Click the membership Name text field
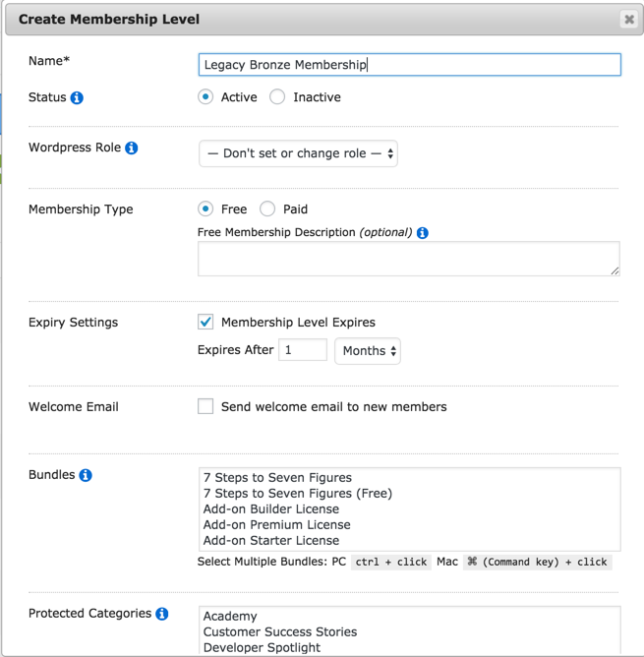 [x=409, y=65]
